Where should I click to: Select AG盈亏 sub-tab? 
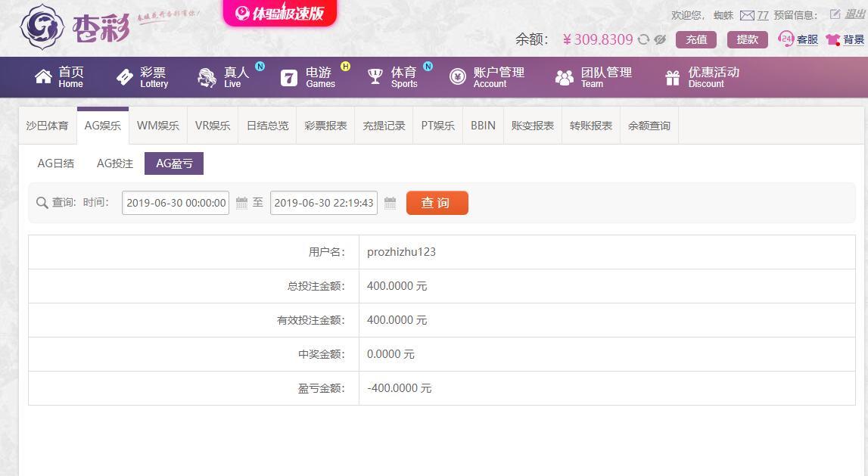pos(174,163)
